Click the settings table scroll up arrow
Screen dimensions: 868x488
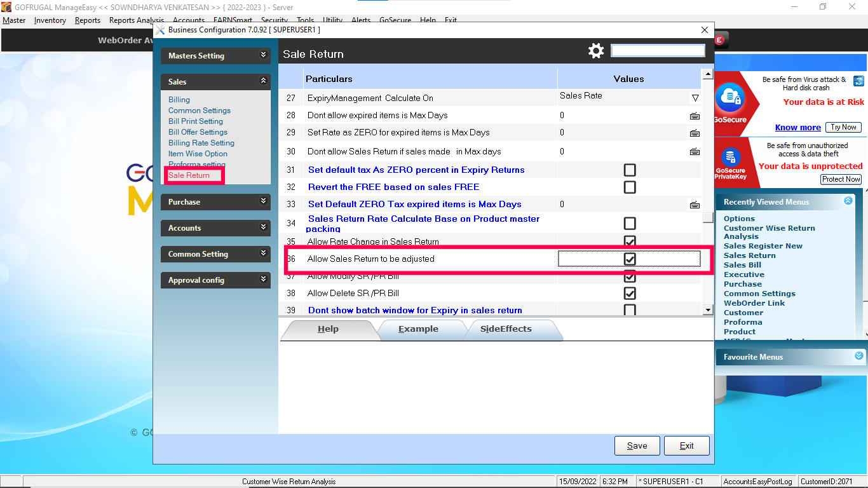click(x=707, y=75)
